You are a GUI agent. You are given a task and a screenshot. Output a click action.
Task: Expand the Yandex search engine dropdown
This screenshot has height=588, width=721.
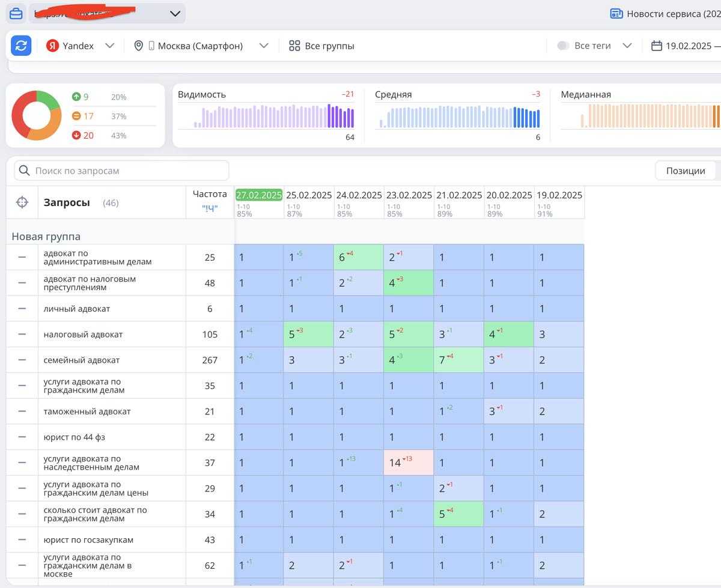(x=109, y=46)
